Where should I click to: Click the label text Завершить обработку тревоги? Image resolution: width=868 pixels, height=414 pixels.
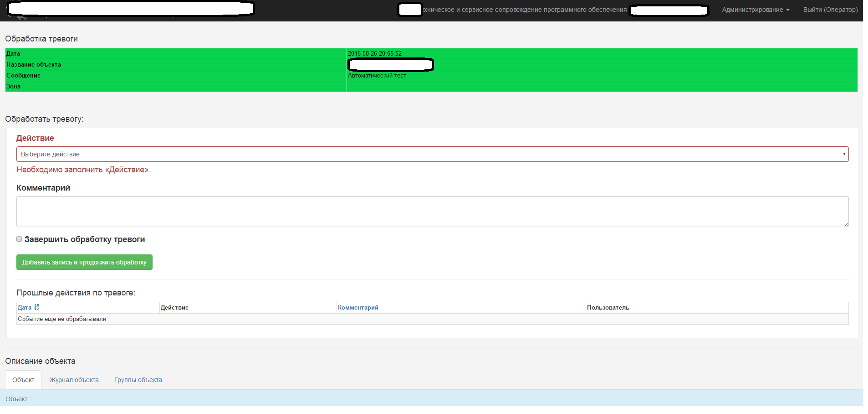click(85, 239)
